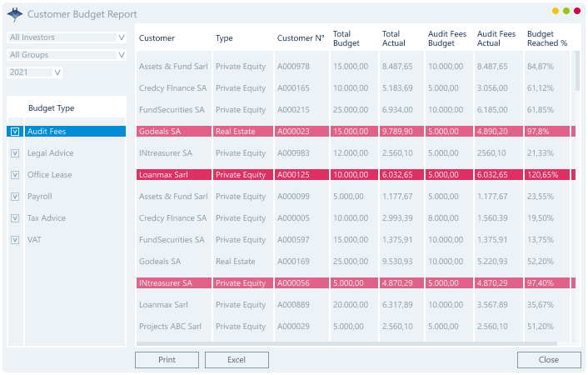Click Audit Fees Actual column header
588x375 pixels.
(496, 38)
